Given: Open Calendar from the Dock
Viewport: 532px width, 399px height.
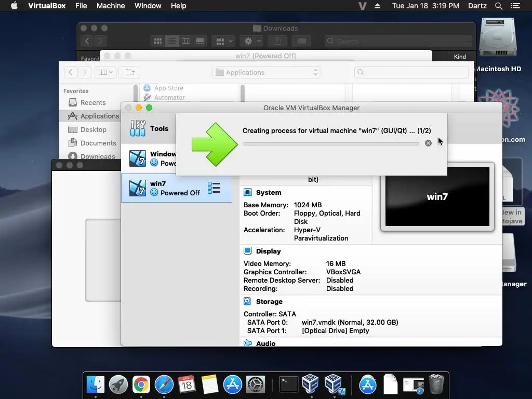Looking at the screenshot, I should point(187,384).
